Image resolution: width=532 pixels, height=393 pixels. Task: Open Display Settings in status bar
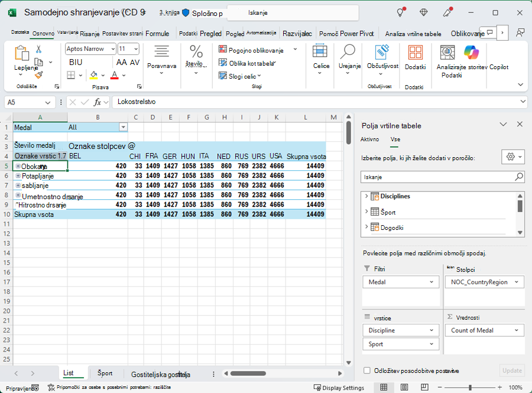point(339,388)
